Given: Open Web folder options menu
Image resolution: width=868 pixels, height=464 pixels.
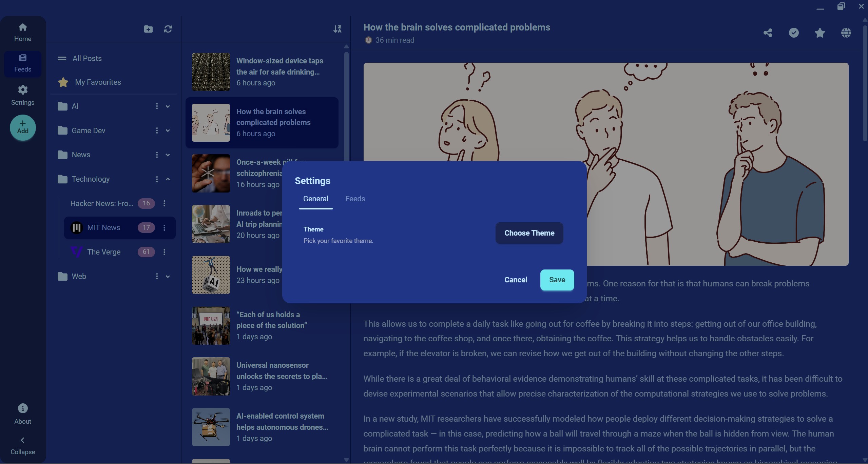Looking at the screenshot, I should coord(157,276).
